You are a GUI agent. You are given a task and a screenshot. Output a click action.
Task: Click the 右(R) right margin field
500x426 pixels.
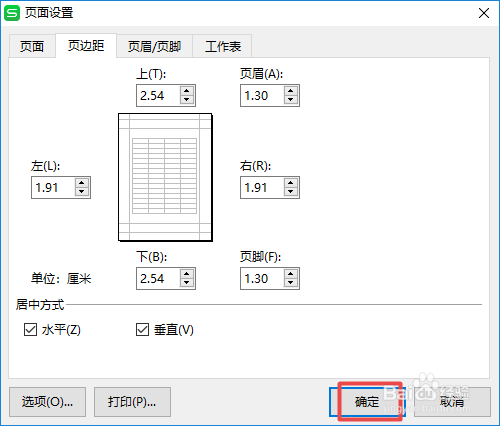pyautogui.click(x=262, y=187)
